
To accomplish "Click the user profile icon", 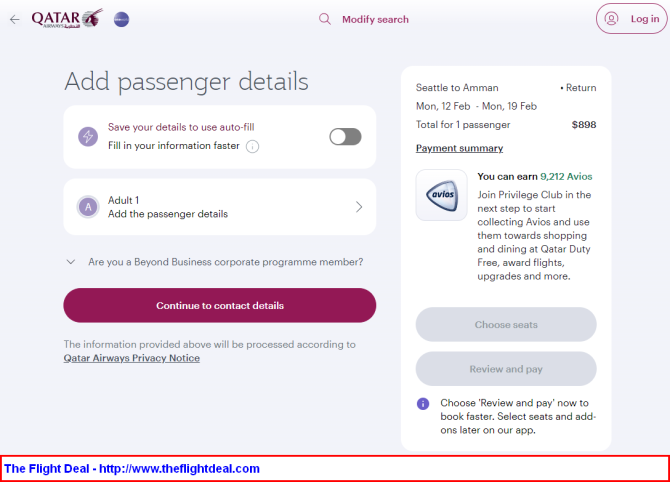I will 611,19.
